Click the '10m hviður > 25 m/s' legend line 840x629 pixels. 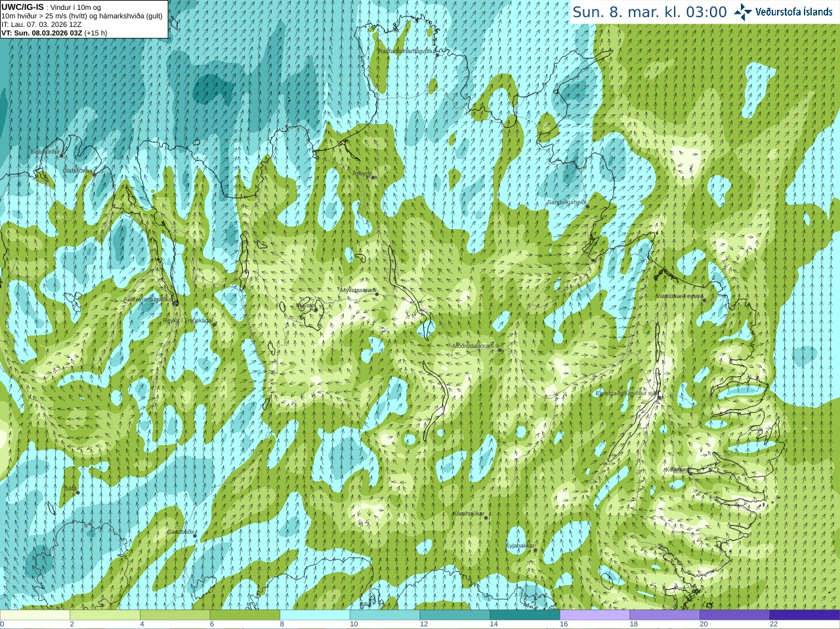[x=82, y=16]
